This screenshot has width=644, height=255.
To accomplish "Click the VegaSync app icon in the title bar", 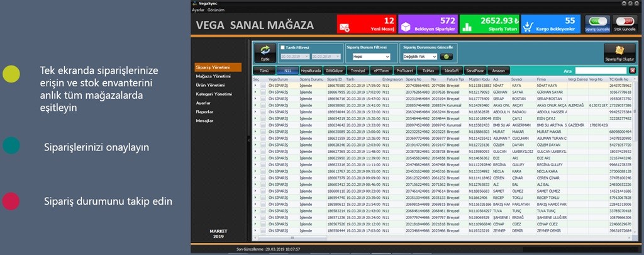I will (x=195, y=3).
